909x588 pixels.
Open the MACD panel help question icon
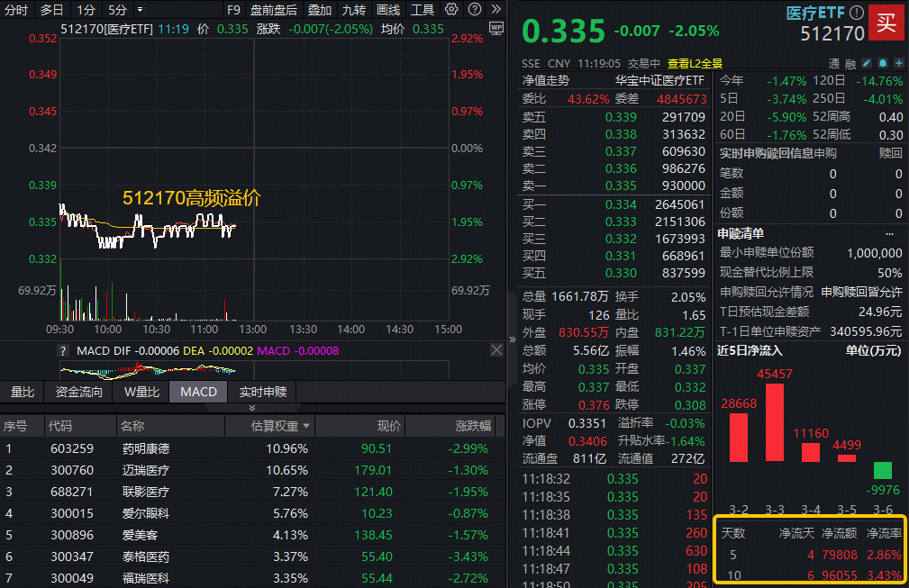(x=61, y=350)
